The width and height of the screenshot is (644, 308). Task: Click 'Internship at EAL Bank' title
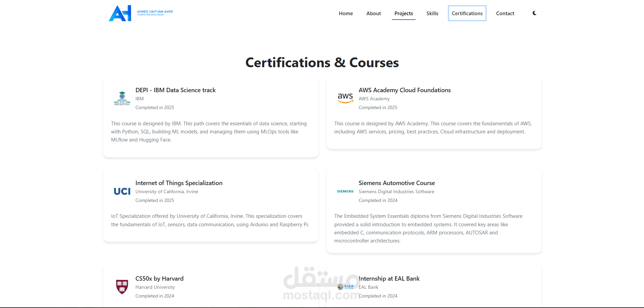point(389,279)
